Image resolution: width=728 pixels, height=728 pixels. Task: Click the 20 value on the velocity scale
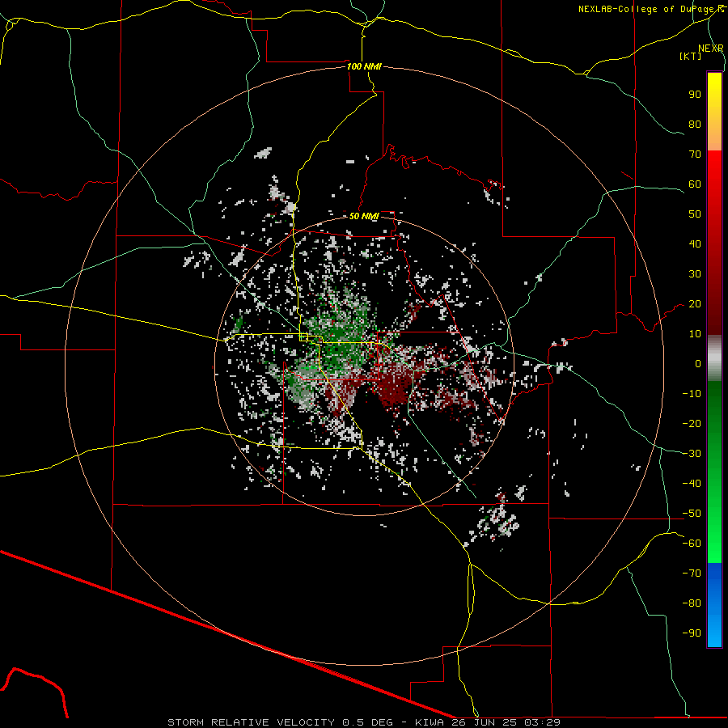tap(695, 303)
